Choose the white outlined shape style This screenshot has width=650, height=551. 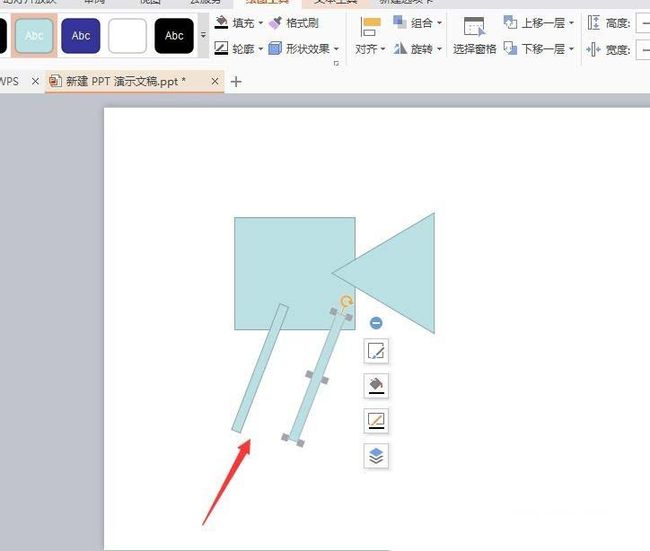[x=127, y=36]
